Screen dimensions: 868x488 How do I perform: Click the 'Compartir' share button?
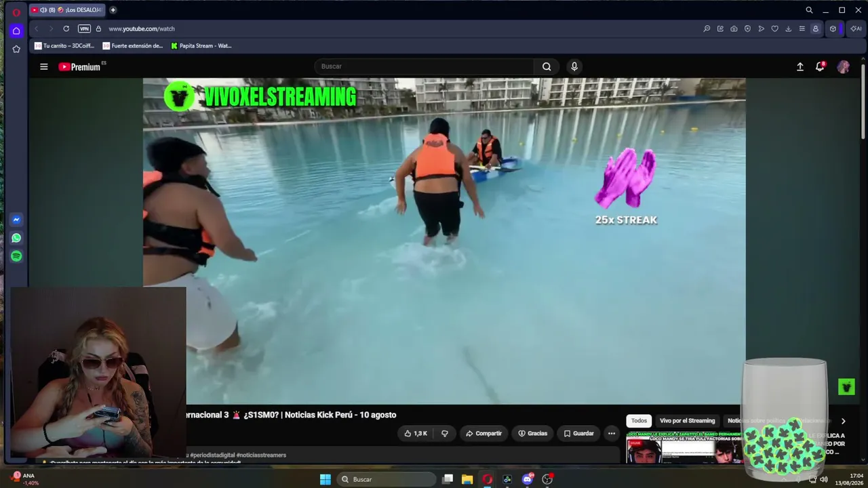(484, 434)
